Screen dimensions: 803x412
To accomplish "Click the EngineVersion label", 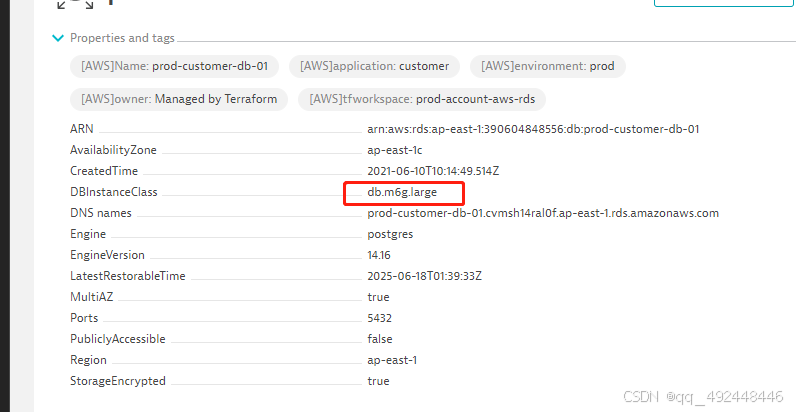I will 108,255.
